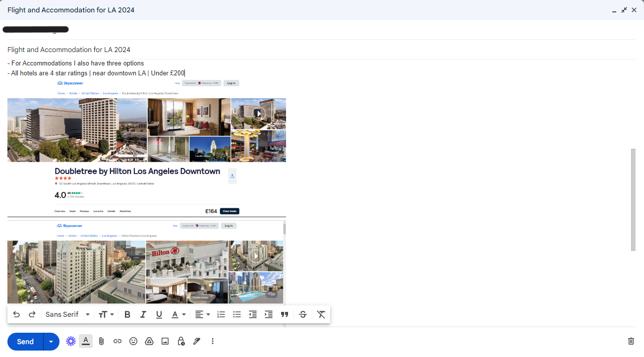Viewport: 644px width, 357px height.
Task: Open the emoji picker
Action: 133,341
